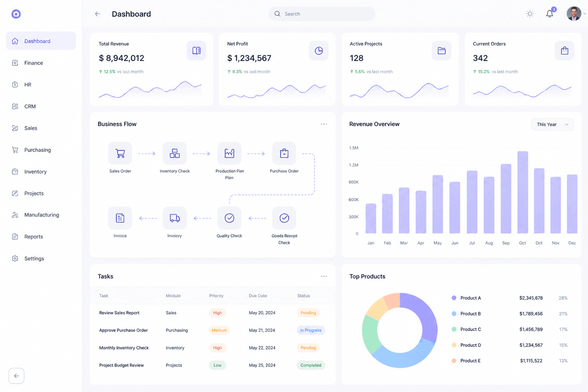Click the Completed status badge
The image size is (588, 392).
[x=311, y=365]
